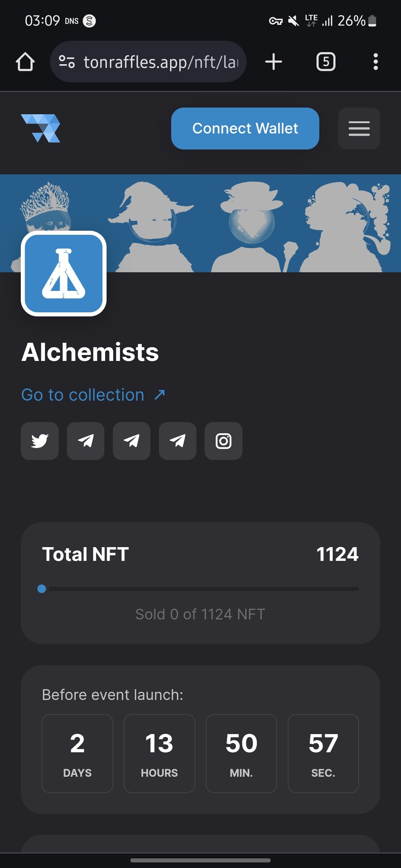The height and width of the screenshot is (868, 401).
Task: Open the Twitter social link
Action: tap(40, 441)
